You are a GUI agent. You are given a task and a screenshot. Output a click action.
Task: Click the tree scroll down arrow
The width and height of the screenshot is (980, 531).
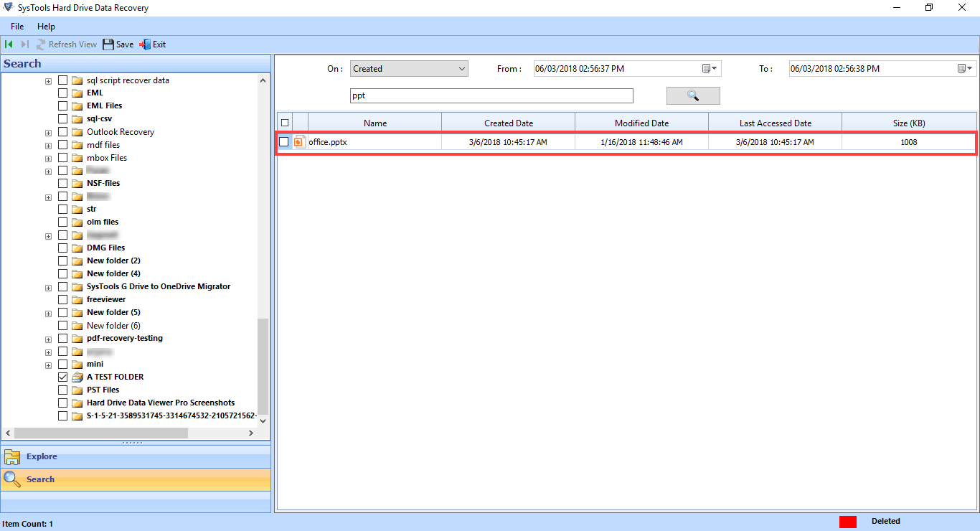[x=263, y=421]
